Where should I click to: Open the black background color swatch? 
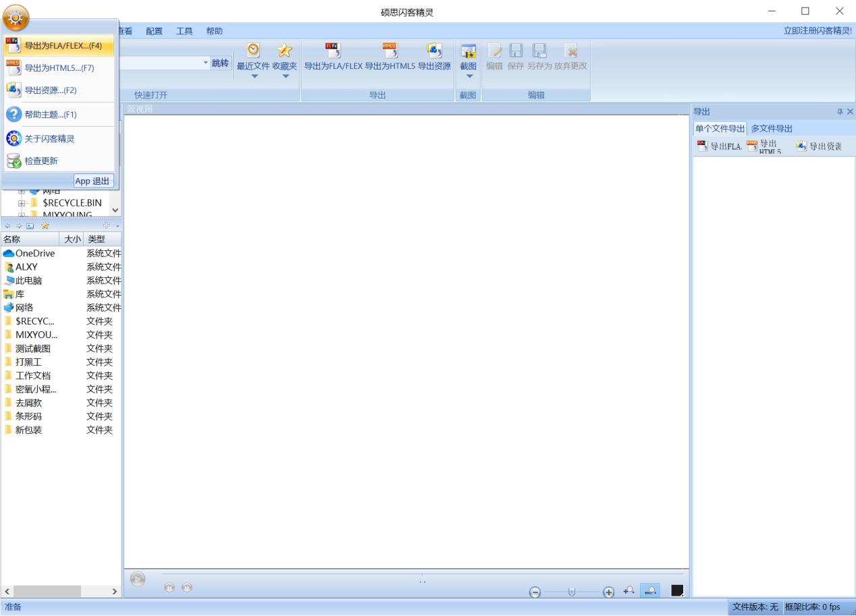pos(678,591)
